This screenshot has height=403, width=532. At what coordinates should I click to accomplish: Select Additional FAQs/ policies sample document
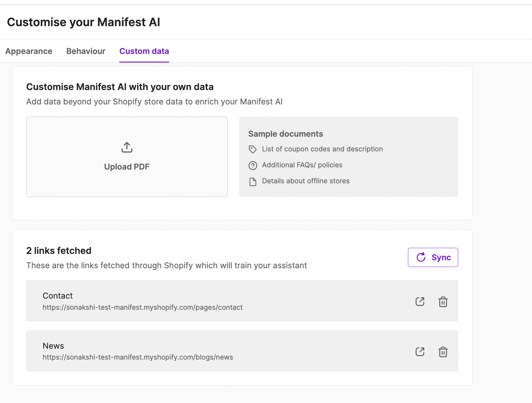click(x=302, y=165)
